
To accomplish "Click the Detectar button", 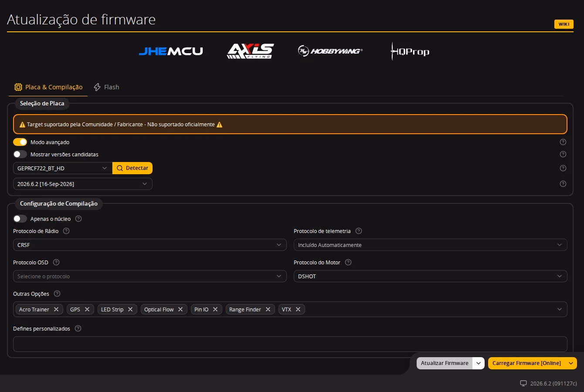I will pos(132,168).
